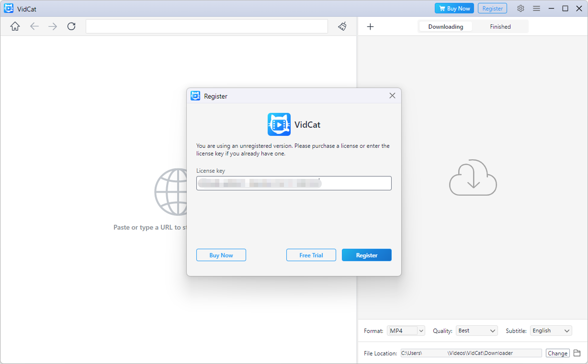The image size is (588, 364).
Task: Click the blue Register button in dialog
Action: [367, 255]
